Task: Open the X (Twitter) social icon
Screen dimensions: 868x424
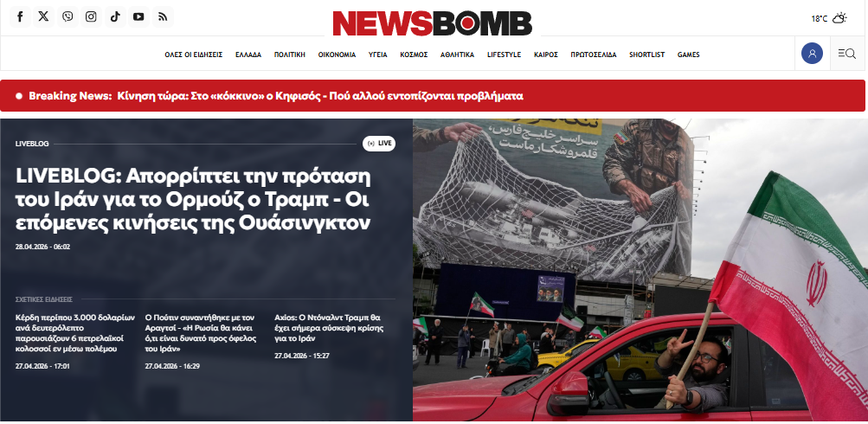Action: [44, 17]
